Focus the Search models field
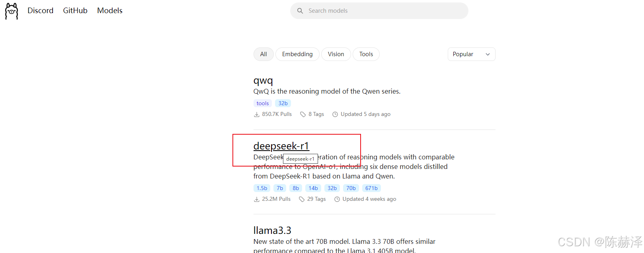Image resolution: width=644 pixels, height=253 pixels. [379, 11]
